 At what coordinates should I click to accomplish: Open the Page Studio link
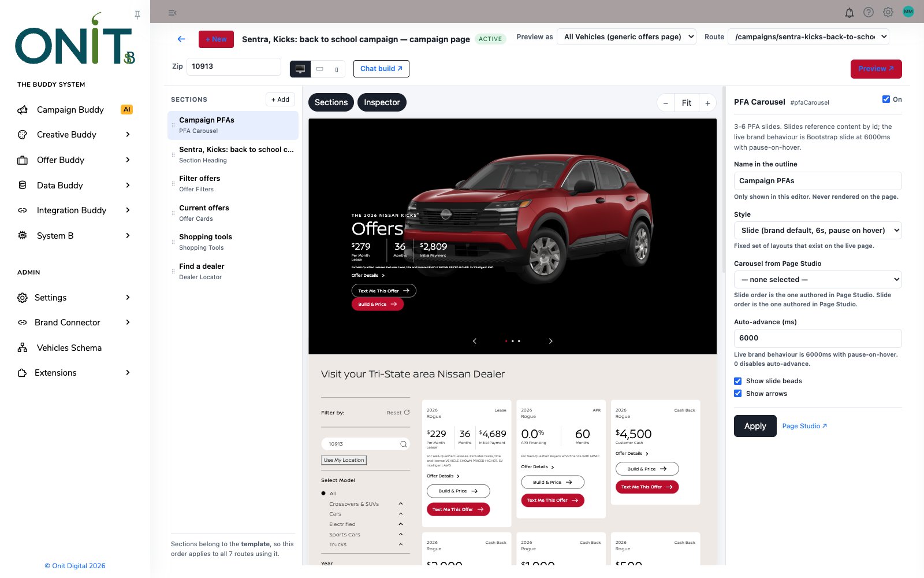point(804,426)
